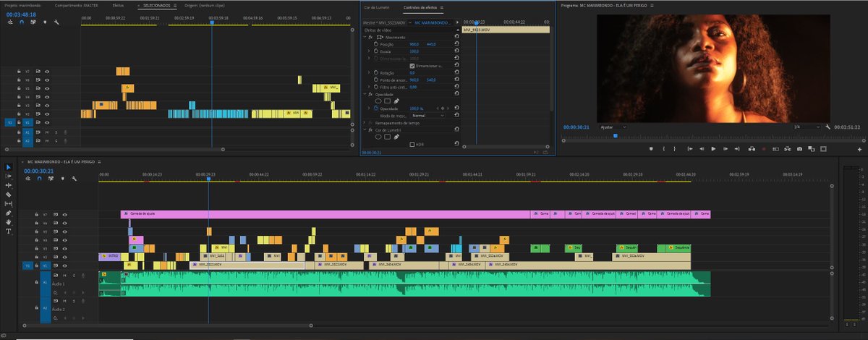
Task: Add marker in Program monitor
Action: [x=651, y=149]
